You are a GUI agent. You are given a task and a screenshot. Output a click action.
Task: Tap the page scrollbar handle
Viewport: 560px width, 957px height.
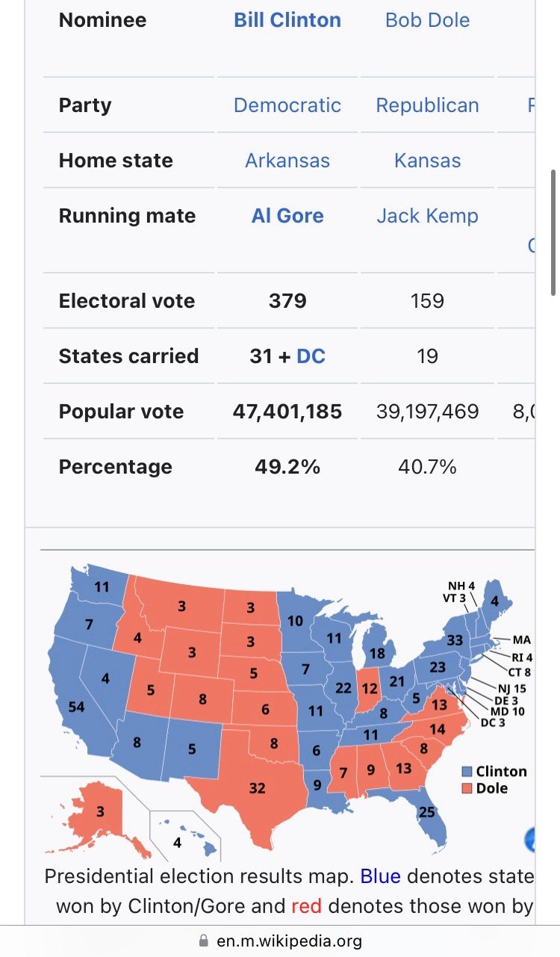[x=553, y=233]
